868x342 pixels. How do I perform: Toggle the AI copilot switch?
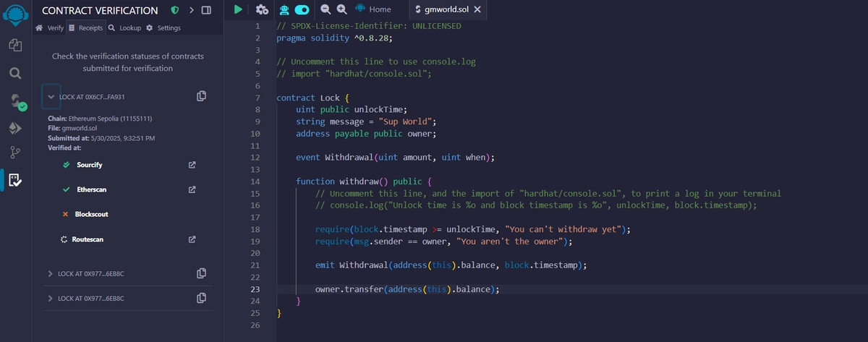click(302, 9)
